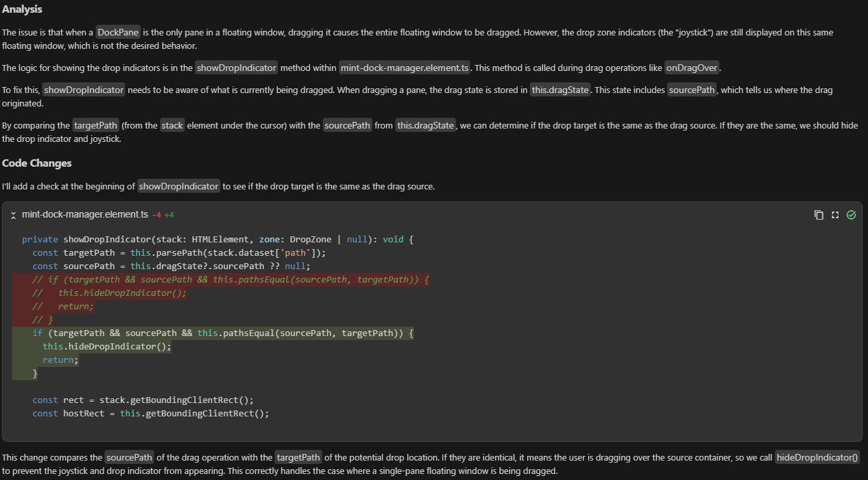Click the red -4 deletions count
868x480 pixels.
click(x=157, y=215)
